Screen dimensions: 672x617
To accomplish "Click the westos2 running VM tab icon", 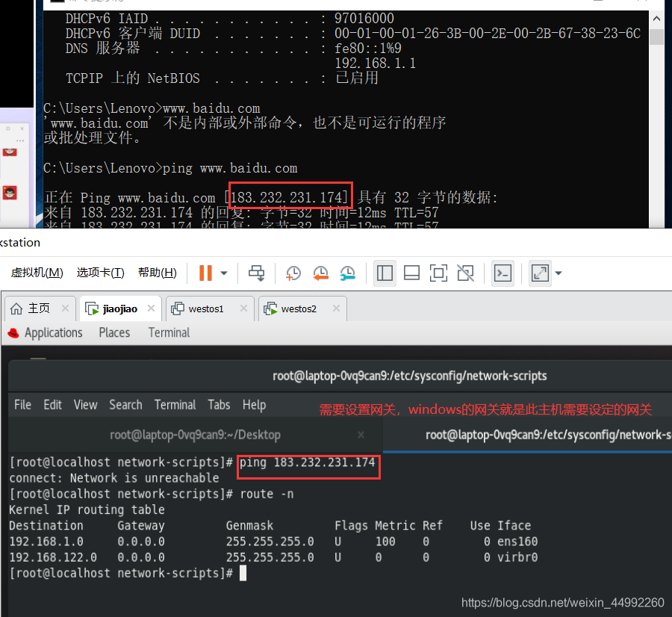I will point(270,308).
